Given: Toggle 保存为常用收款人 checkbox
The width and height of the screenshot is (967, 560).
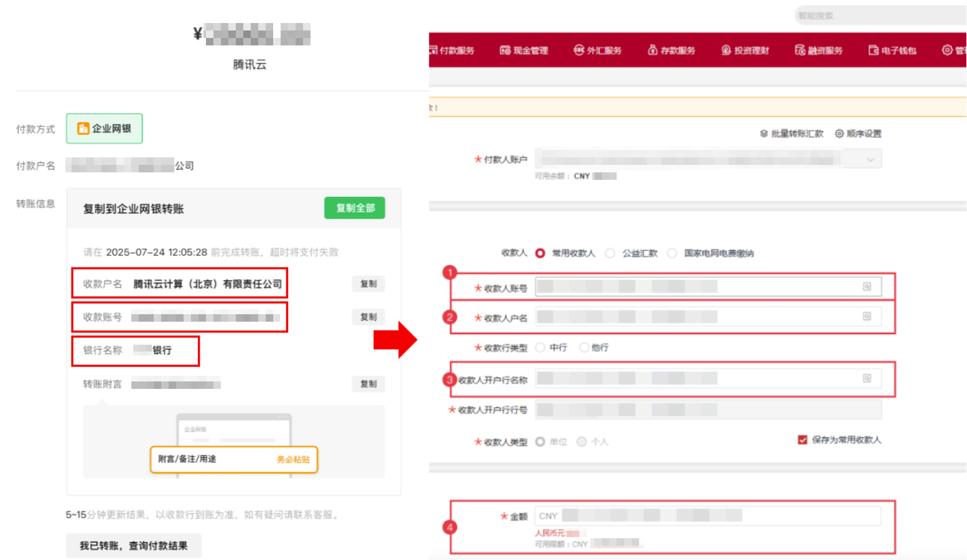Looking at the screenshot, I should (803, 440).
